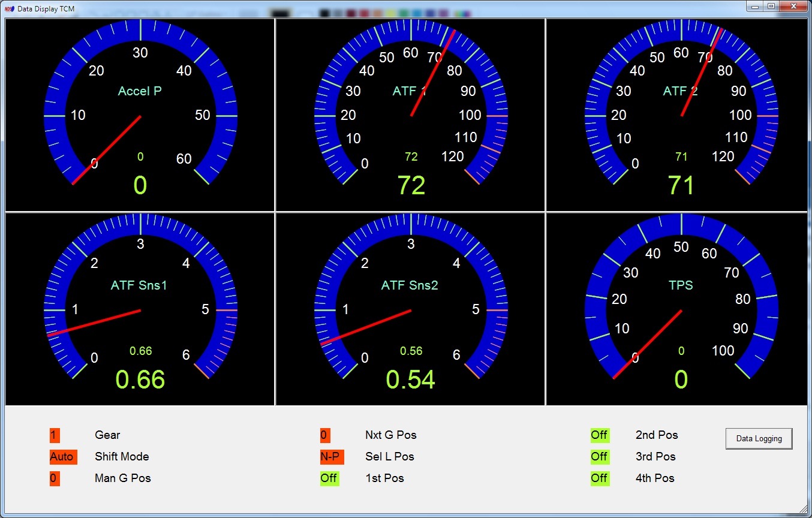
Task: Maximize the Data Display TCM window
Action: click(x=771, y=6)
